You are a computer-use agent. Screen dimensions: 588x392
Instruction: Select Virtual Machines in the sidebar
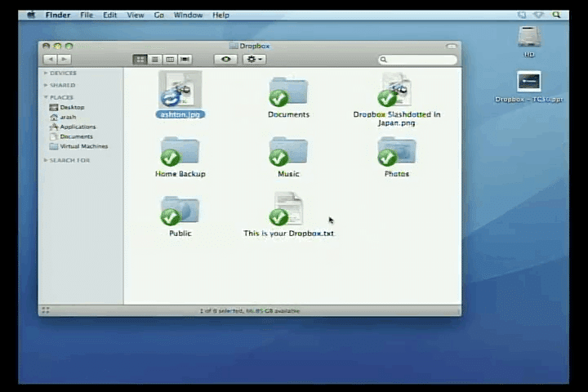78,146
